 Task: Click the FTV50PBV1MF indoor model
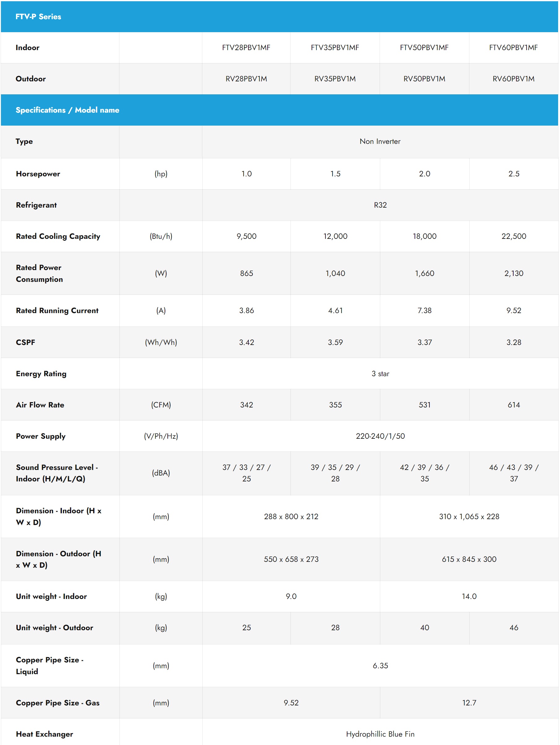tap(424, 47)
